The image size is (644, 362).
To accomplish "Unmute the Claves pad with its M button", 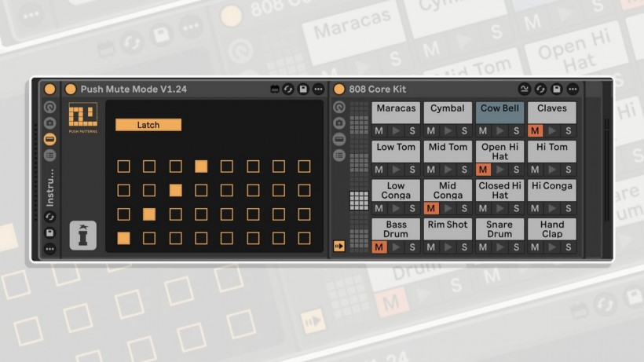I will [535, 131].
